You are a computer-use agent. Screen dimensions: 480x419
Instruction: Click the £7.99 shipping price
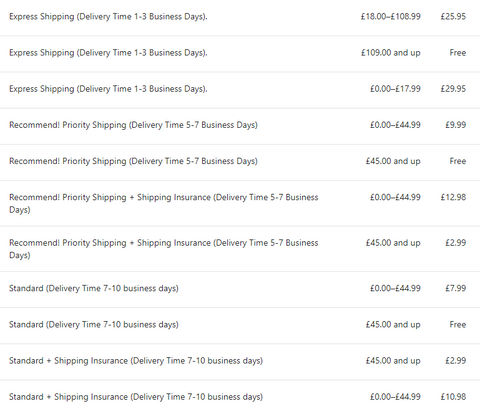click(455, 288)
